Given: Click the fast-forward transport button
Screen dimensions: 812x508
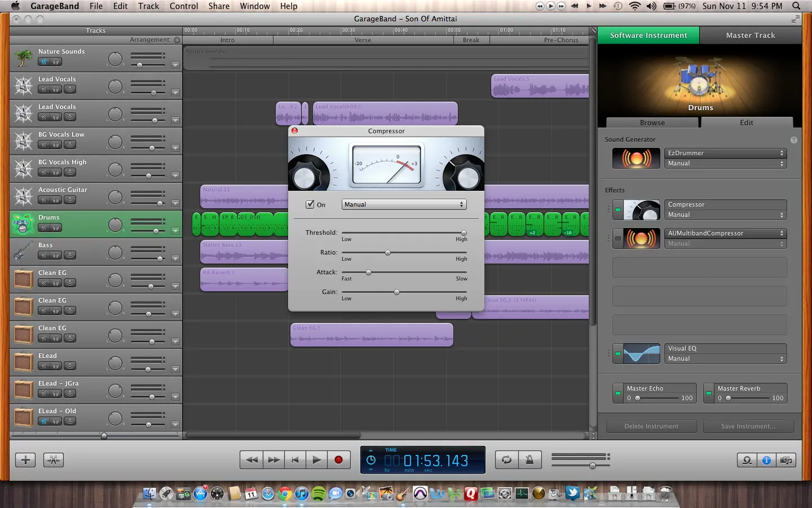Looking at the screenshot, I should [273, 459].
